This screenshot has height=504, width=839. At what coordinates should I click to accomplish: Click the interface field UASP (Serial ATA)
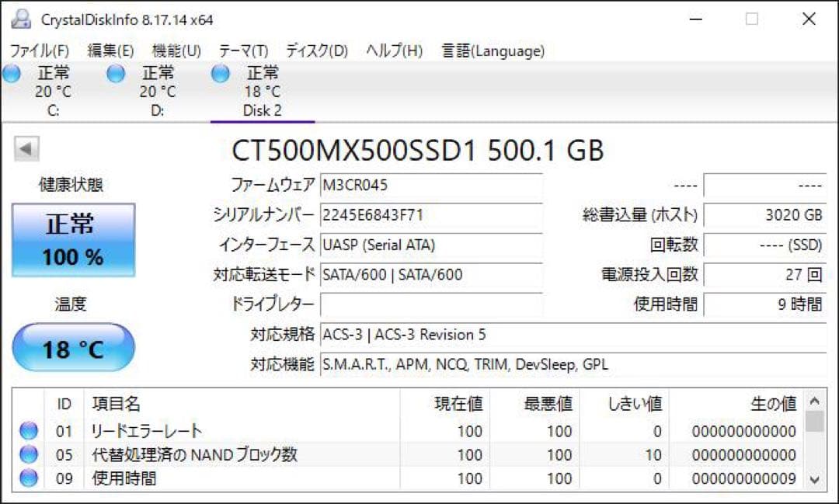[431, 245]
